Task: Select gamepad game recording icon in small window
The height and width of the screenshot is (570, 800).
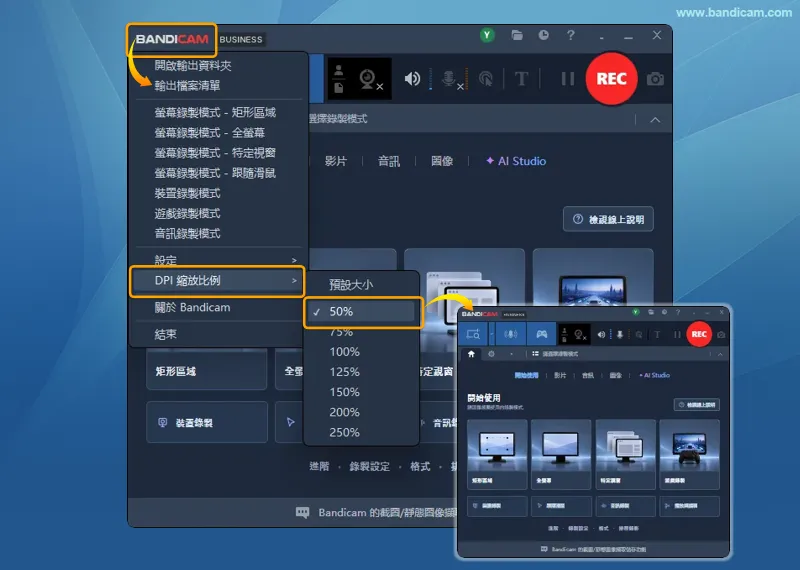Action: (x=541, y=335)
